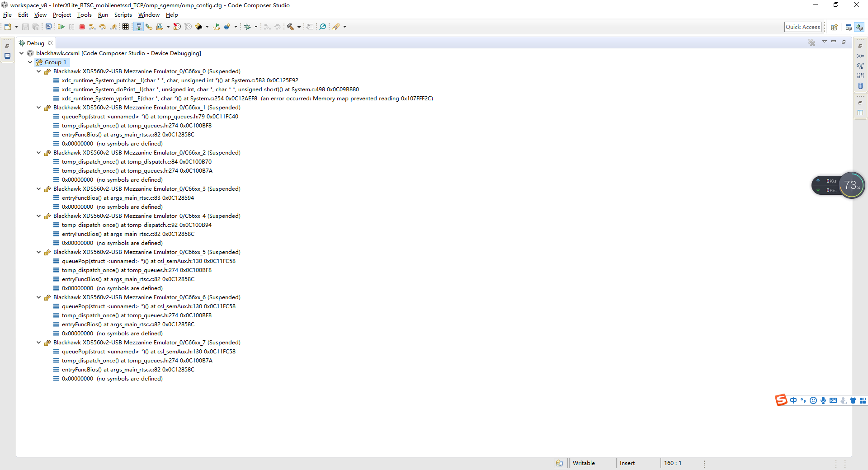The width and height of the screenshot is (868, 470).
Task: Click the Build hammer icon
Action: coord(290,27)
